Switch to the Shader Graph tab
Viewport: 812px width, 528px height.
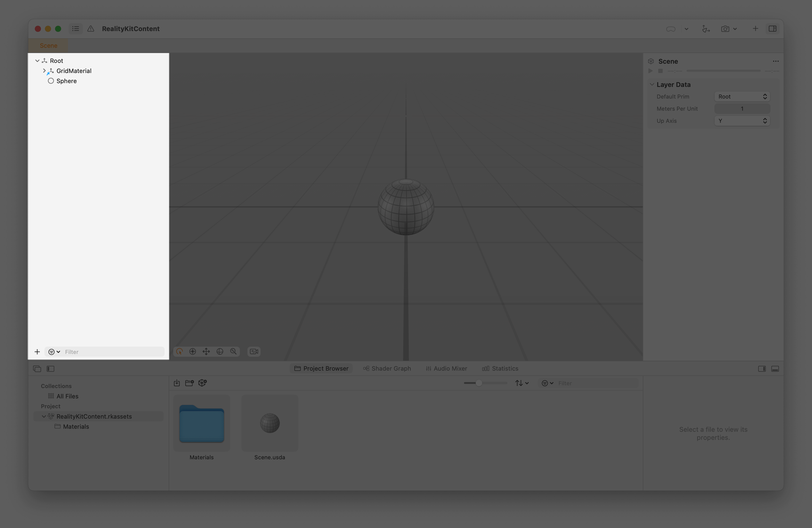(387, 368)
